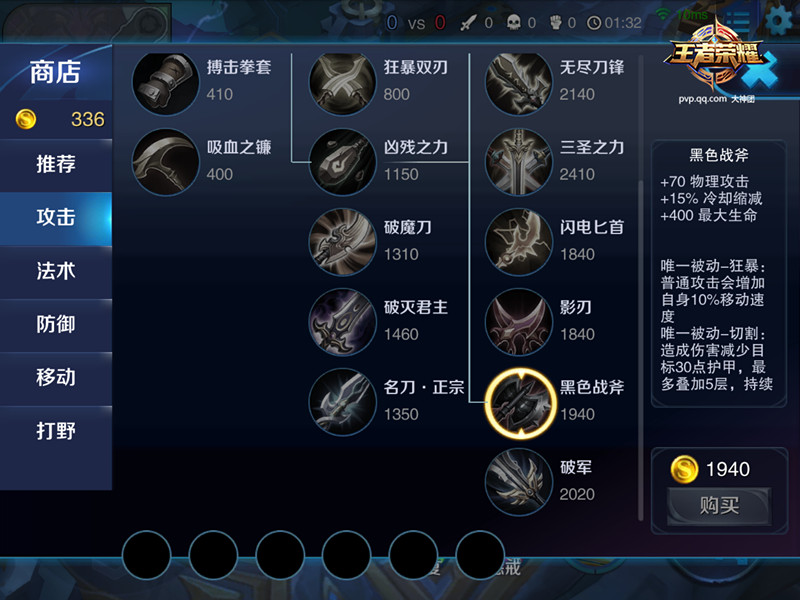800x600 pixels.
Task: Select the 名刀·正宗 item icon
Action: [x=342, y=403]
